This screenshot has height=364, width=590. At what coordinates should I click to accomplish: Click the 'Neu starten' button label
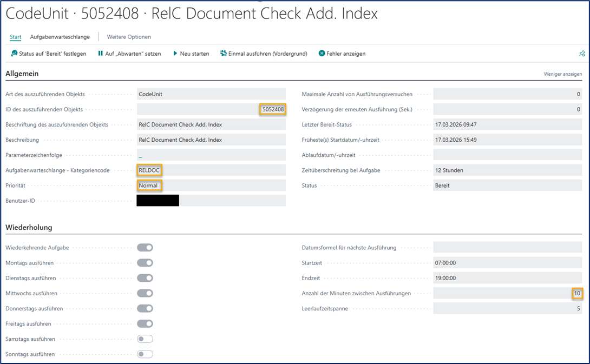(194, 54)
